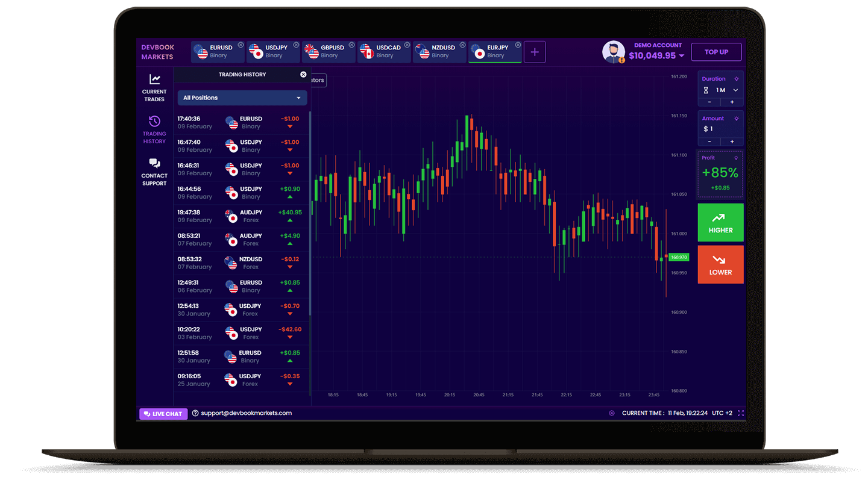Viewport: 868px width, 495px height.
Task: Select the 16:47:40 USDJPY trade row
Action: coord(241,146)
